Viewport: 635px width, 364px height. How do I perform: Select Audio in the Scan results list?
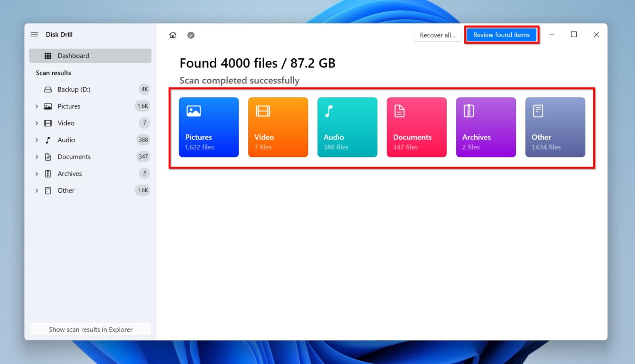[x=65, y=140]
